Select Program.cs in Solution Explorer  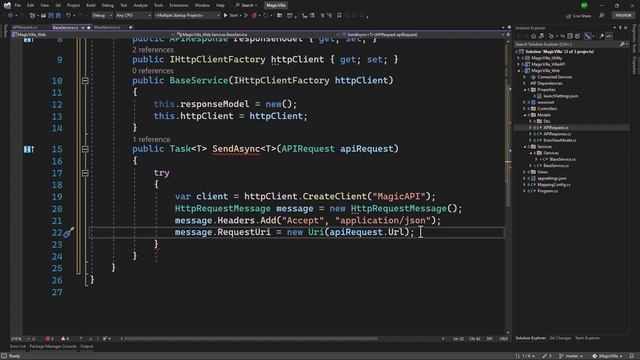[547, 191]
